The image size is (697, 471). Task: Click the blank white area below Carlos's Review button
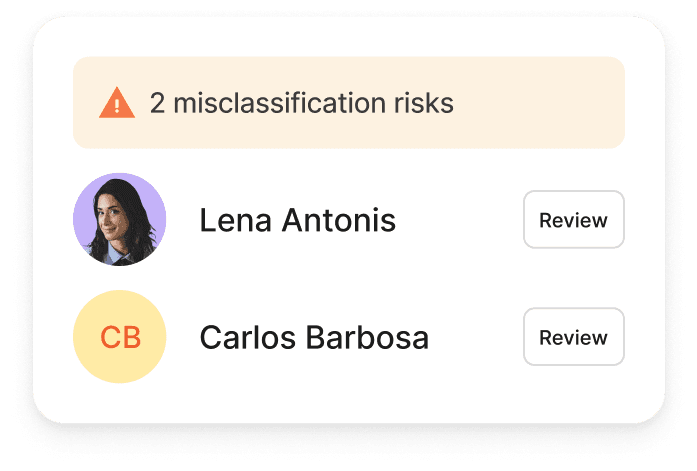(x=573, y=392)
